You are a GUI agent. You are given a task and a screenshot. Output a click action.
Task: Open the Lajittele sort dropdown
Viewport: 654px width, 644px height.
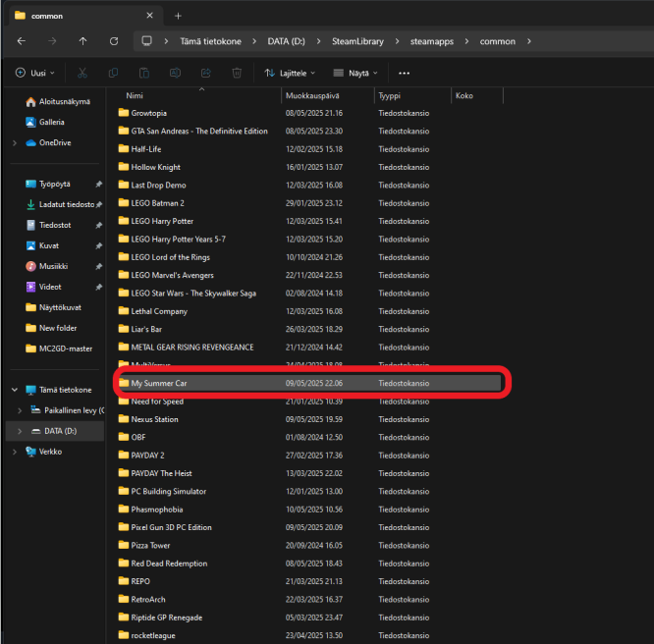point(291,73)
